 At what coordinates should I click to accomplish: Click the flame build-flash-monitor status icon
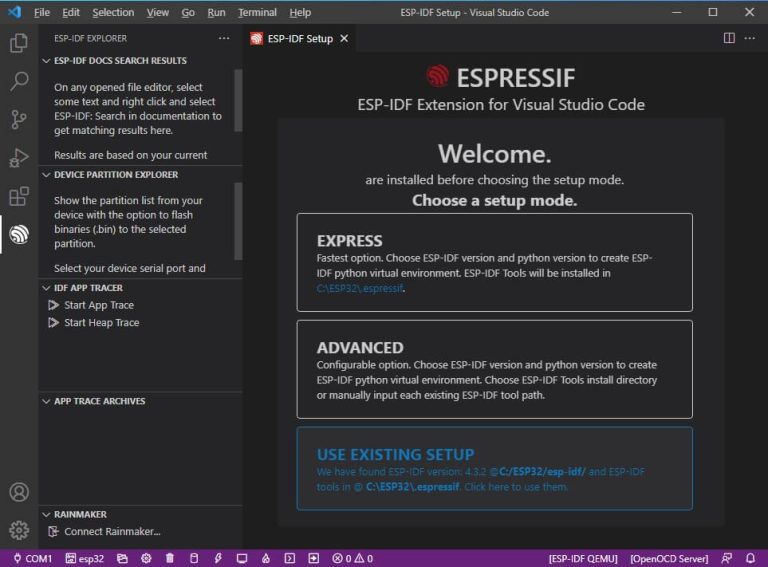tap(266, 558)
